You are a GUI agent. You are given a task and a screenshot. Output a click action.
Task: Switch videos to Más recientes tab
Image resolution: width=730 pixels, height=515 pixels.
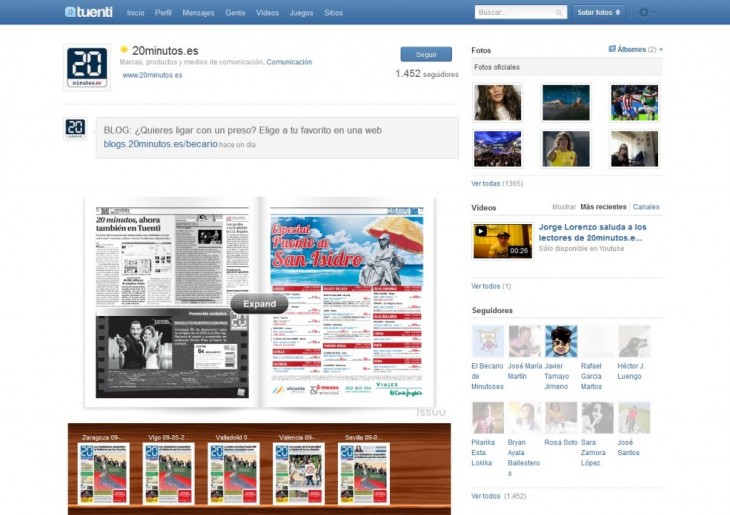pyautogui.click(x=604, y=207)
